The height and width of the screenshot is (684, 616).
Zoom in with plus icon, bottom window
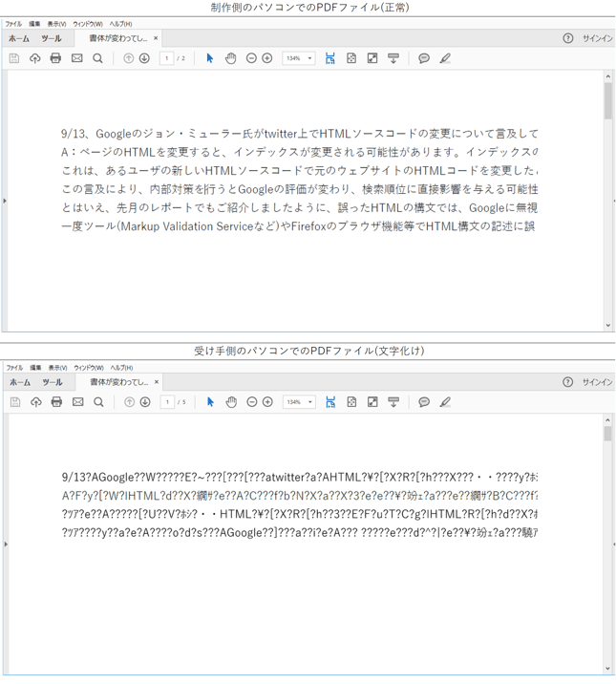click(267, 402)
